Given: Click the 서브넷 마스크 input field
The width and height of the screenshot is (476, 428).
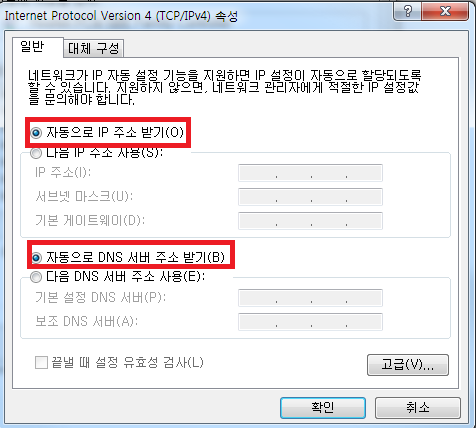Looking at the screenshot, I should click(x=310, y=197).
